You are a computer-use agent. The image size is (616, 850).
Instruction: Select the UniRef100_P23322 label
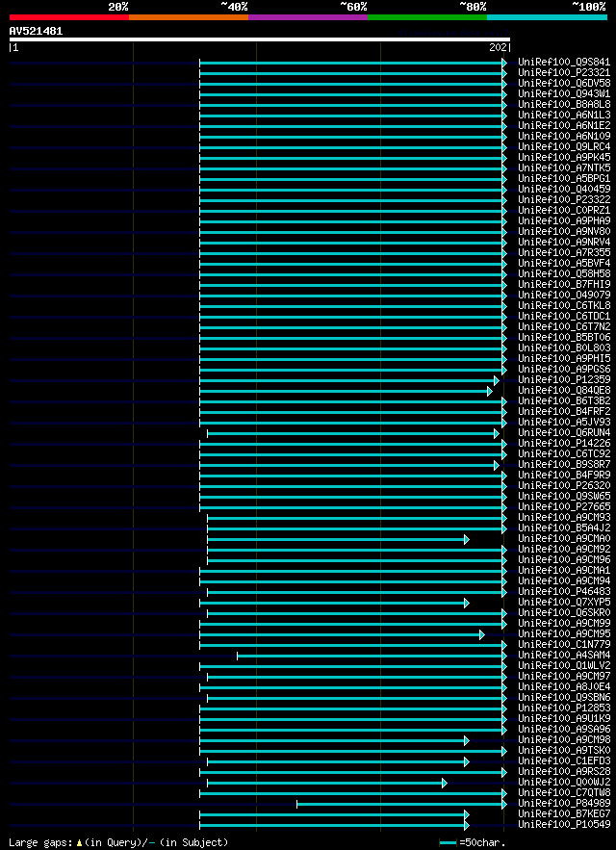pos(564,199)
